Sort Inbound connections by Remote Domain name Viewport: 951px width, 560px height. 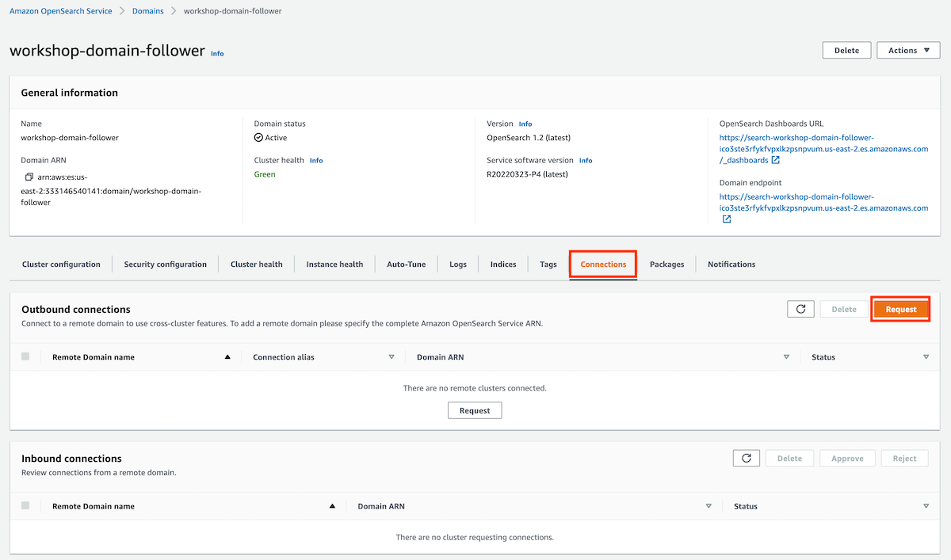[332, 506]
